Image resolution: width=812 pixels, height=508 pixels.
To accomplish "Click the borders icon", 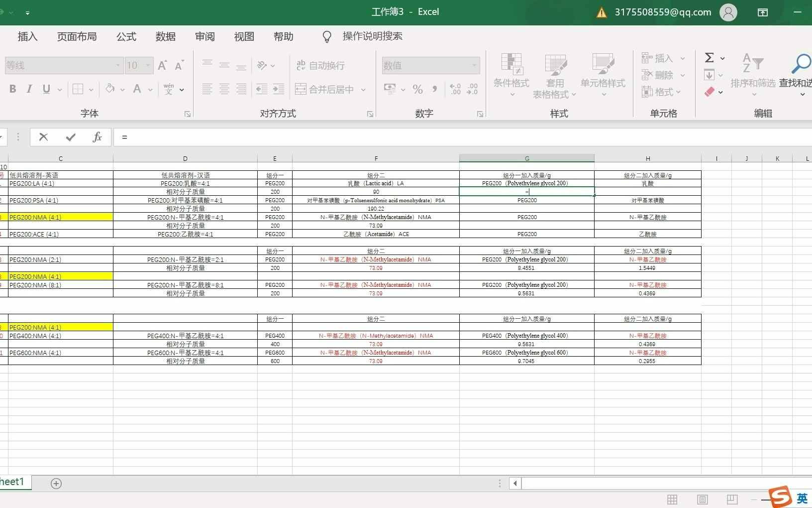I will click(78, 89).
